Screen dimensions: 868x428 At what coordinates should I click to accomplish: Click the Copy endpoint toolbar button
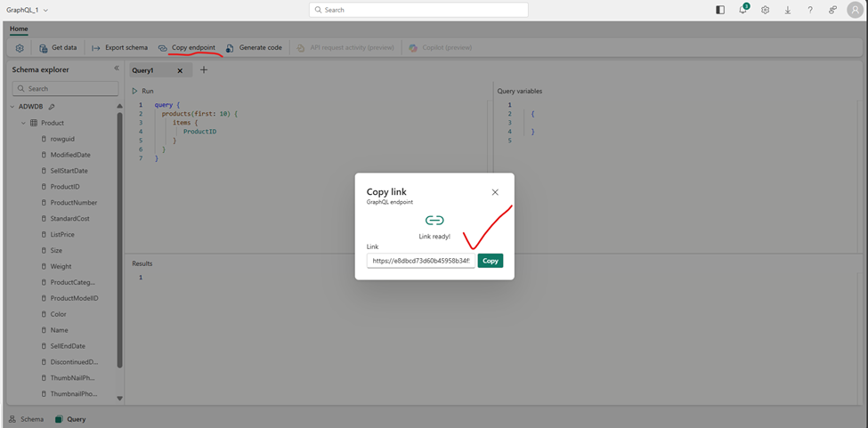(x=187, y=48)
